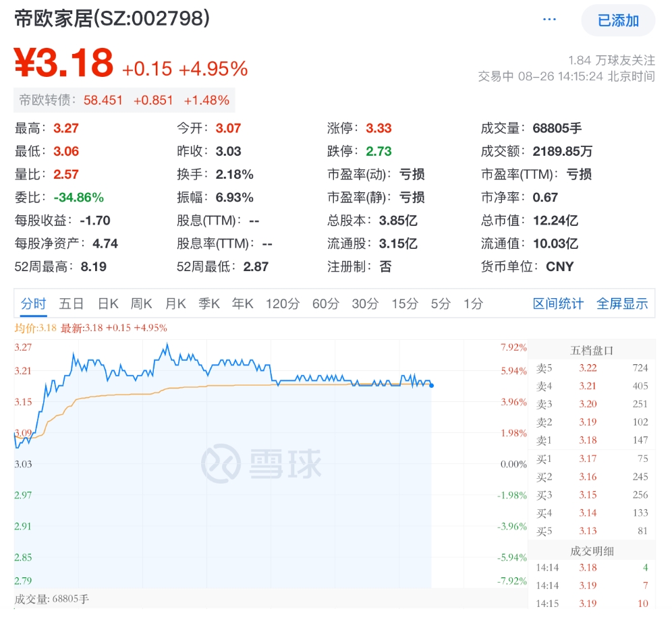Click the 昨收 value 3.03
This screenshot has height=634, width=672.
point(228,151)
